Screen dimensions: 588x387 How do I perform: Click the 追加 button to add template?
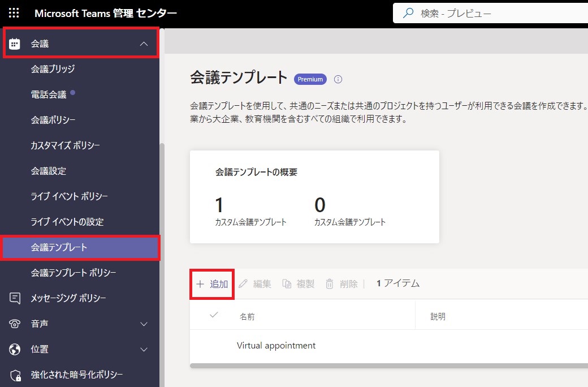[x=212, y=284]
